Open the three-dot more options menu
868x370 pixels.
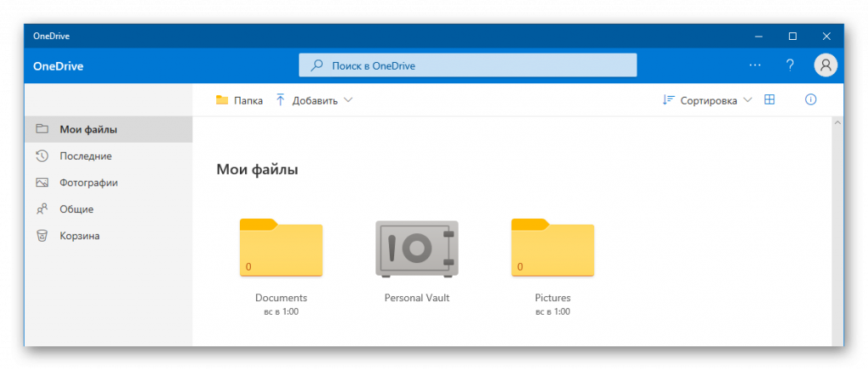coord(755,65)
